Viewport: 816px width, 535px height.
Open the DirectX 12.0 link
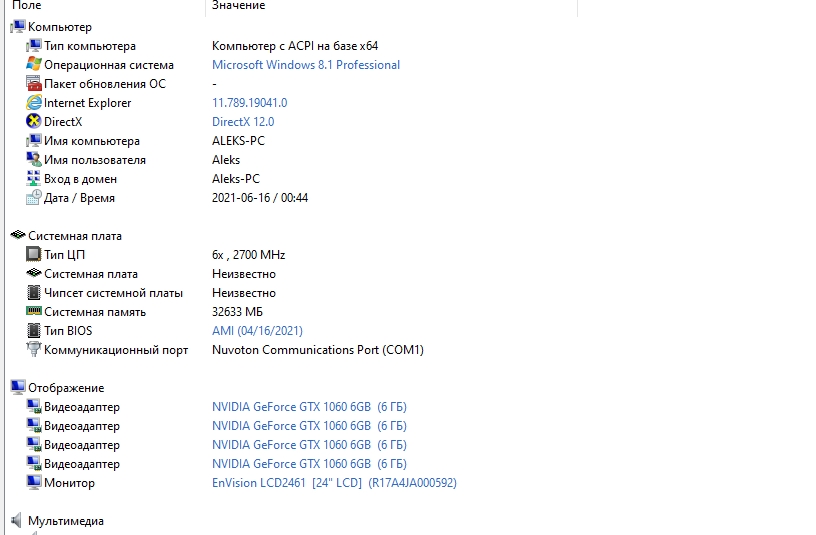(243, 122)
